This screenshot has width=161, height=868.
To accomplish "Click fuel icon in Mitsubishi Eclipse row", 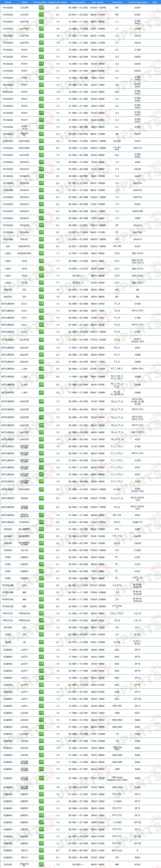I will (41, 340).
